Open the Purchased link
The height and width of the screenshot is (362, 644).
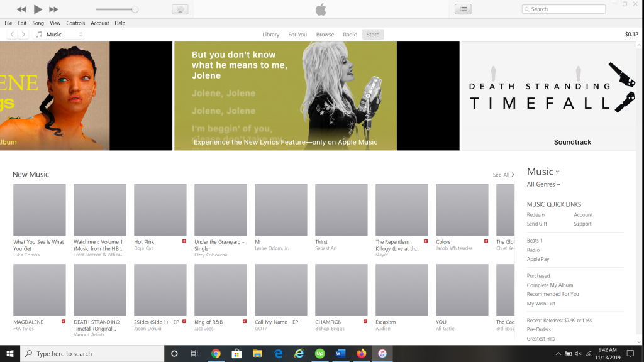click(x=538, y=276)
